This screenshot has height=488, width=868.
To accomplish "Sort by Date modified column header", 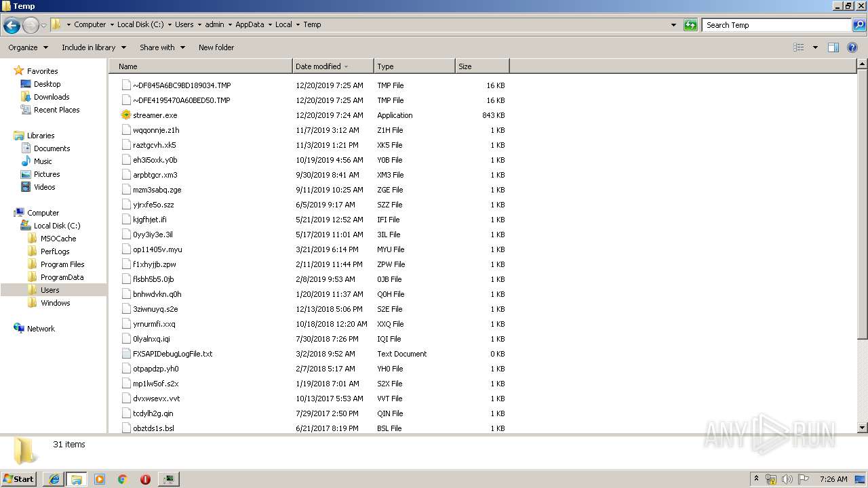I will (333, 66).
